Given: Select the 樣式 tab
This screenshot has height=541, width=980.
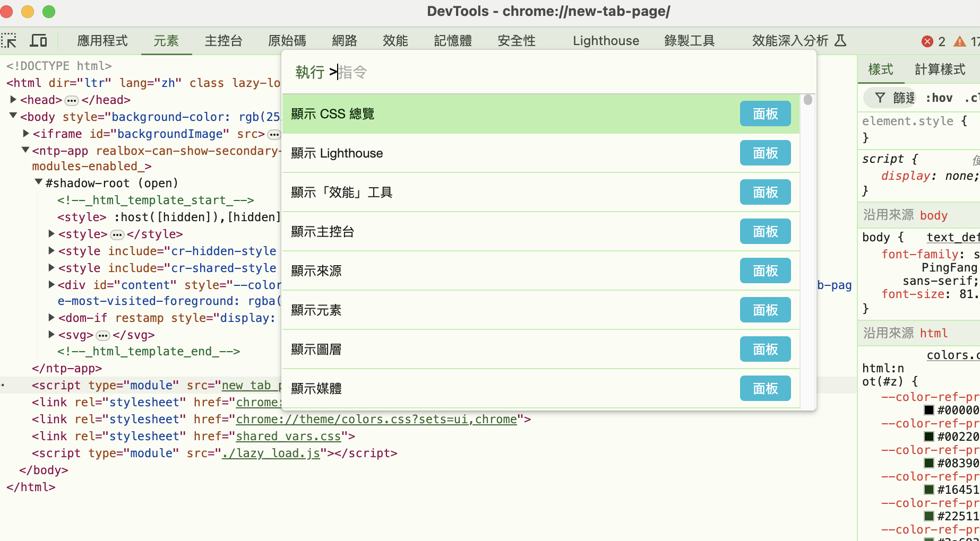Looking at the screenshot, I should click(881, 69).
